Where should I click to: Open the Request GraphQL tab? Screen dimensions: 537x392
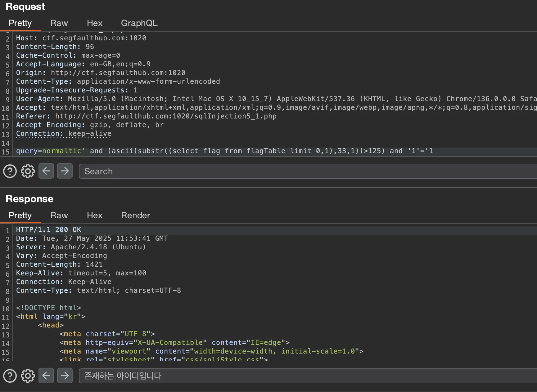point(139,23)
